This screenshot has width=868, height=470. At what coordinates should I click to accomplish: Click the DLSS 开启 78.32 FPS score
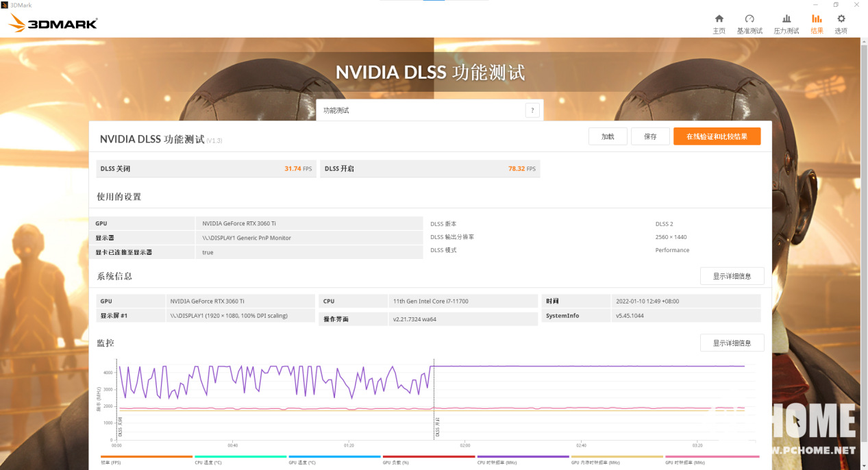[430, 169]
